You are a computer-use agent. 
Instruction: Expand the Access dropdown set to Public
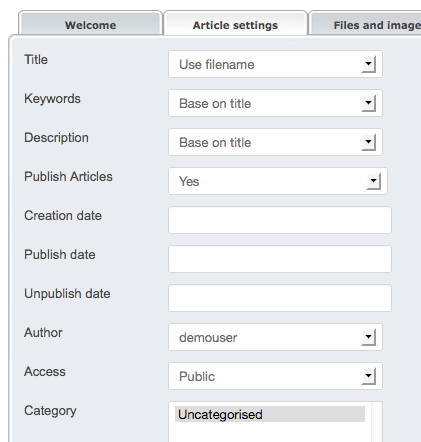[275, 376]
